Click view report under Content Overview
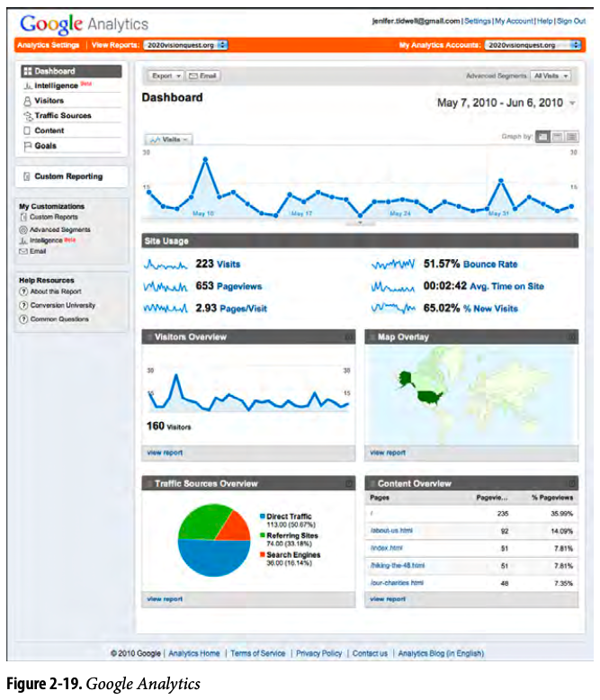 coord(388,599)
